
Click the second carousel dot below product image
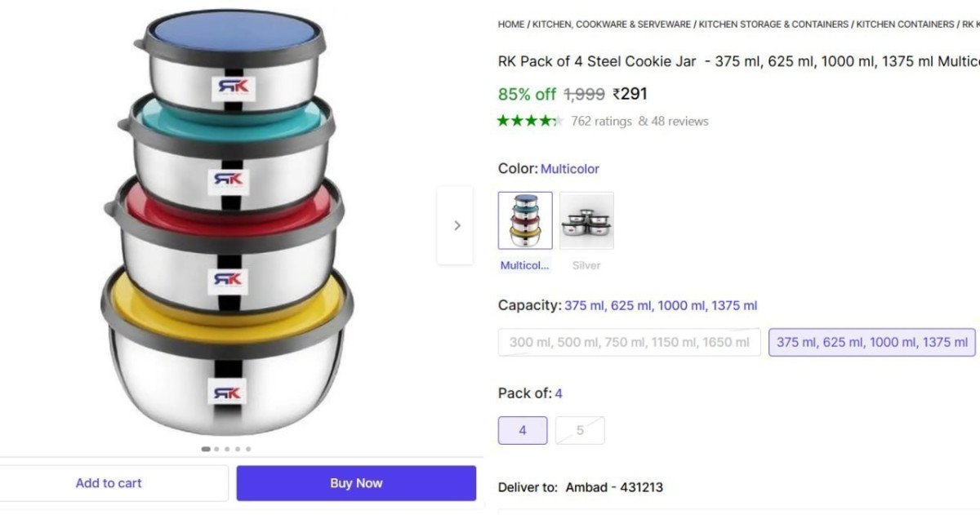[x=216, y=448]
